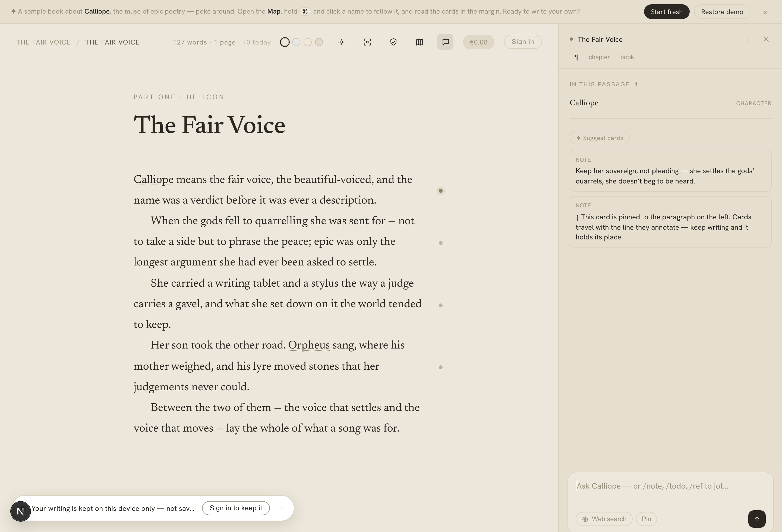Switch to the chapter scope tab
The width and height of the screenshot is (782, 532).
pyautogui.click(x=599, y=57)
